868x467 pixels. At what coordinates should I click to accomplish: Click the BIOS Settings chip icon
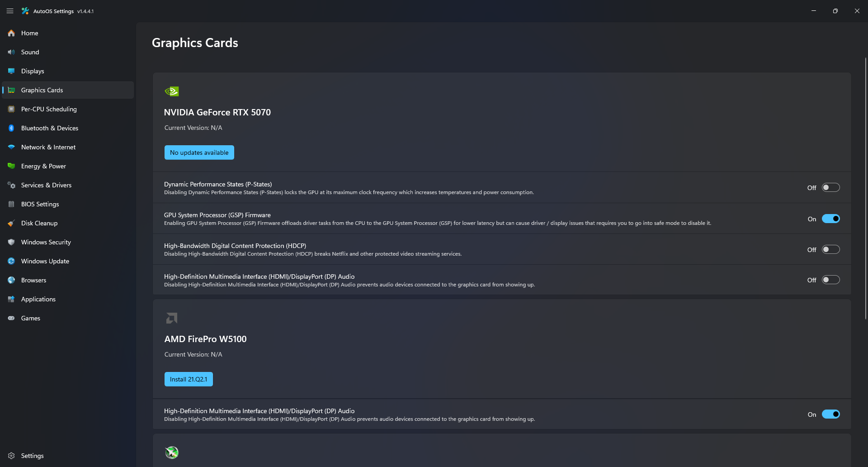point(11,204)
